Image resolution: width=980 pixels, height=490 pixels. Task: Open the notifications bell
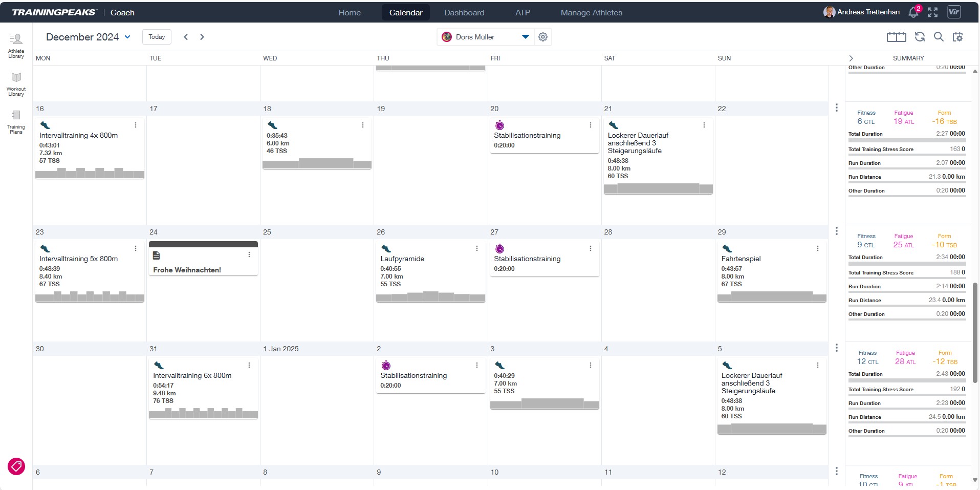pyautogui.click(x=913, y=12)
